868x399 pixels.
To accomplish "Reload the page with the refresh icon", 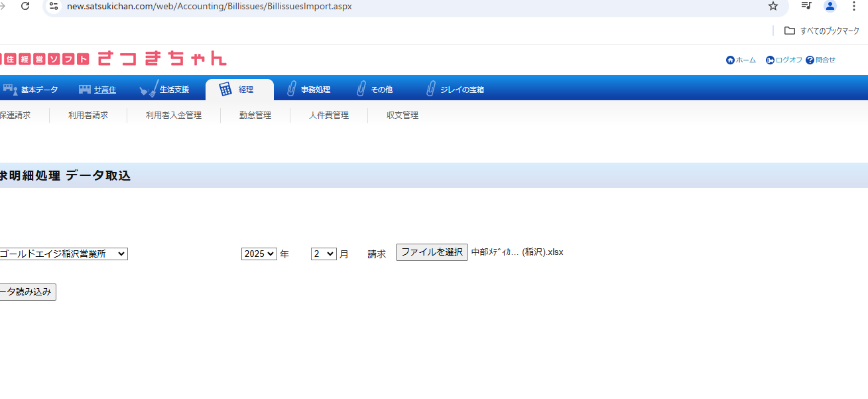I will [x=25, y=6].
